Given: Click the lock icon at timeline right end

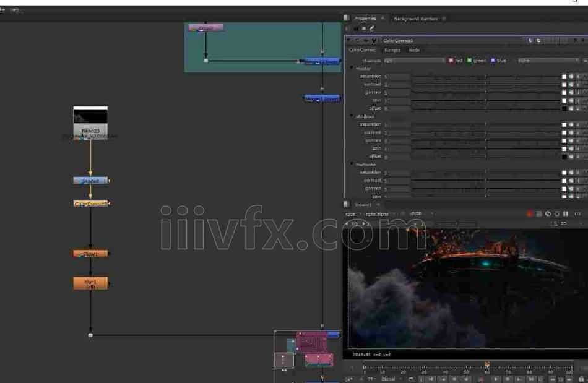Looking at the screenshot, I should pyautogui.click(x=581, y=379).
